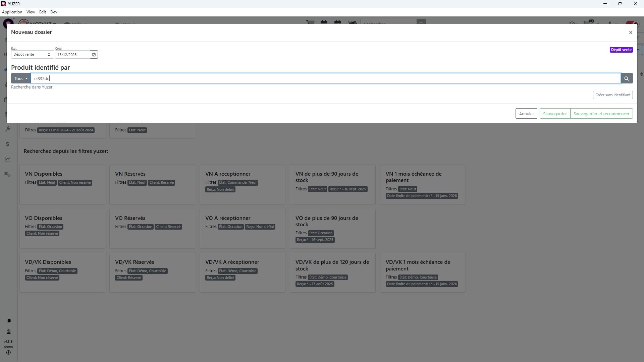Click the wrench icon in sidebar
This screenshot has width=644, height=362.
[8, 129]
